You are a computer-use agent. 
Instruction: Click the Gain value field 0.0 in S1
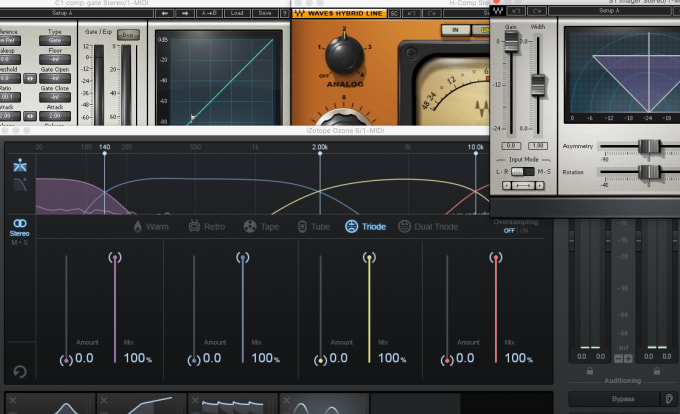click(x=511, y=146)
